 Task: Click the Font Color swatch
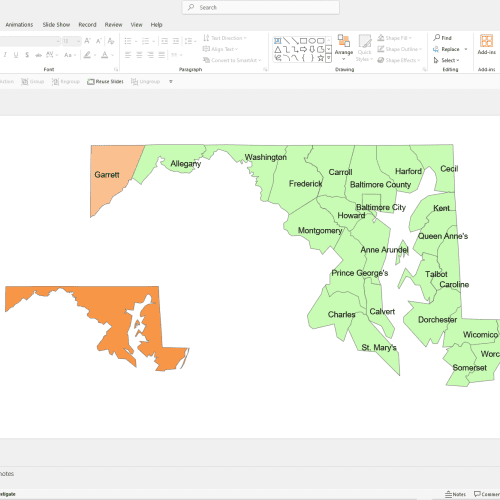105,55
